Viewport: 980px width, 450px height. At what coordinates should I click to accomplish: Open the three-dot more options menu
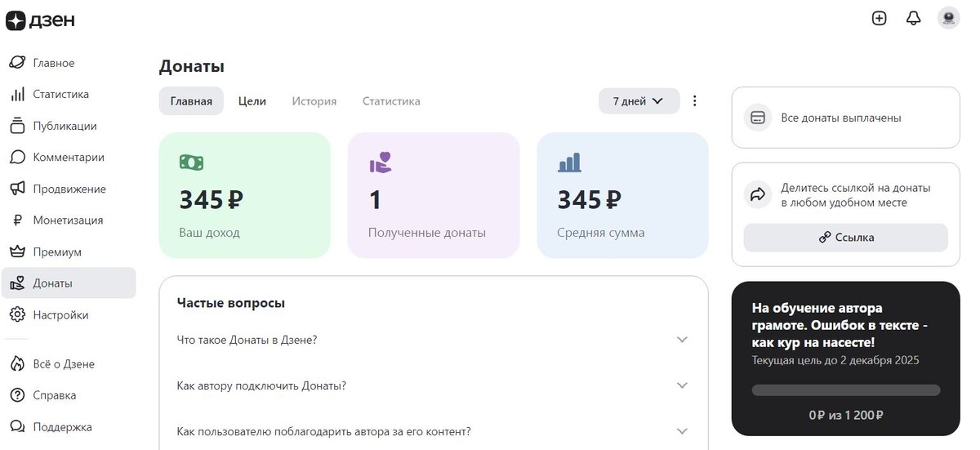click(x=695, y=101)
